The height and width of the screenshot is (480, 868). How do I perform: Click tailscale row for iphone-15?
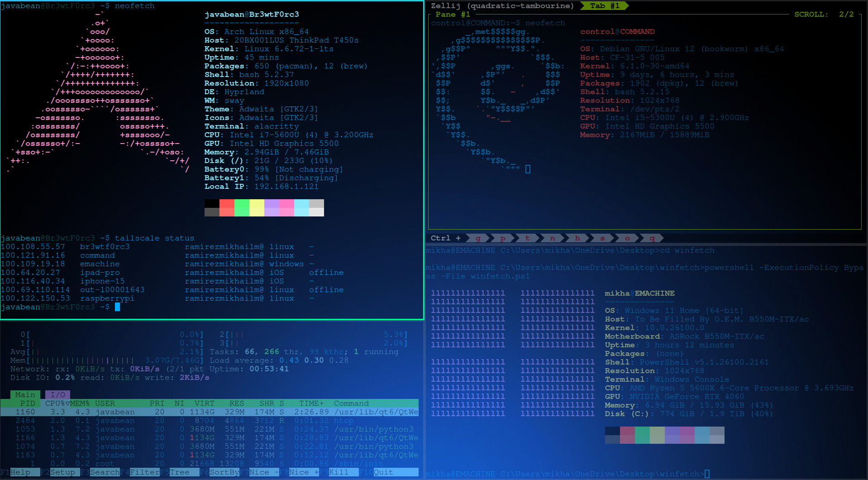[157, 281]
